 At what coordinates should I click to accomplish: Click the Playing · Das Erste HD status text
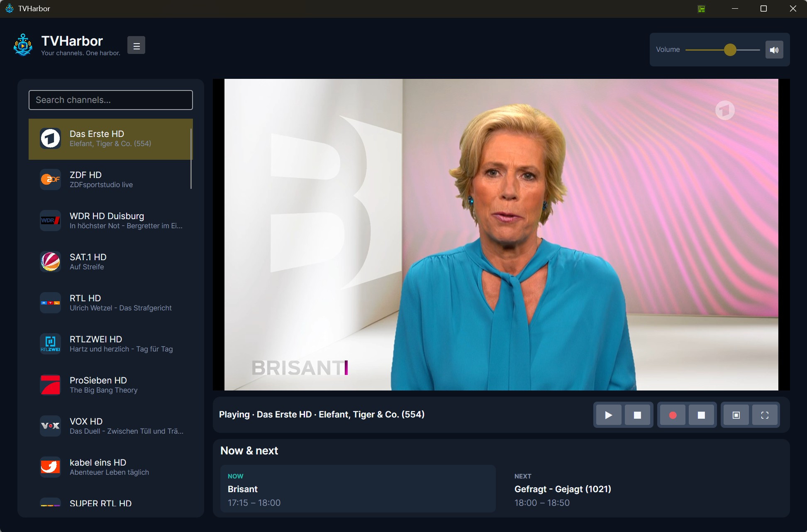coord(322,415)
